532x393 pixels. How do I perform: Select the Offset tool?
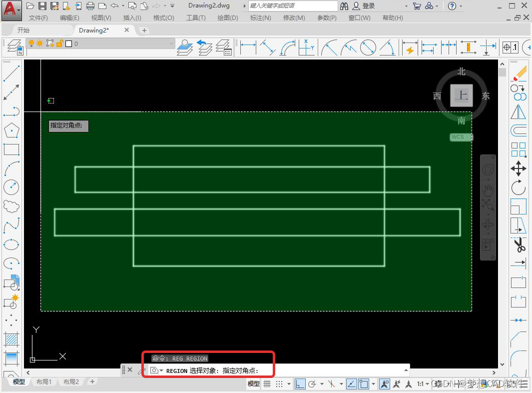click(519, 130)
